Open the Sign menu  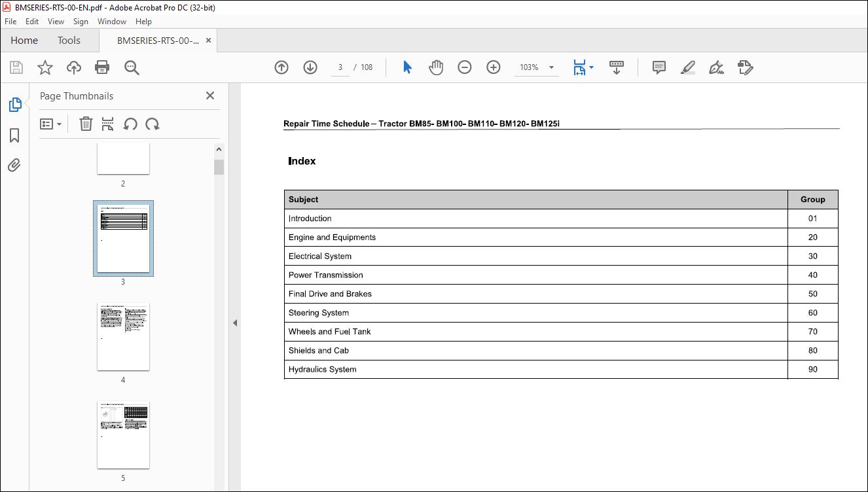click(81, 22)
